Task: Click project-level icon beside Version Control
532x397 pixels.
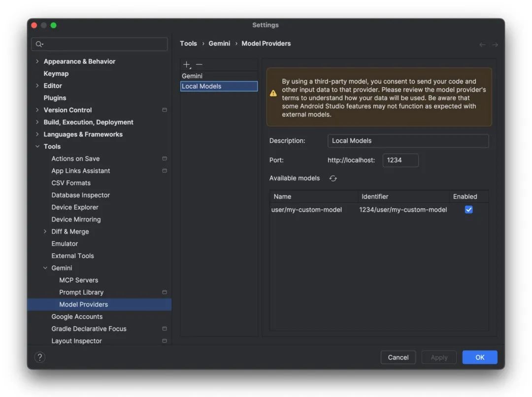Action: point(165,110)
